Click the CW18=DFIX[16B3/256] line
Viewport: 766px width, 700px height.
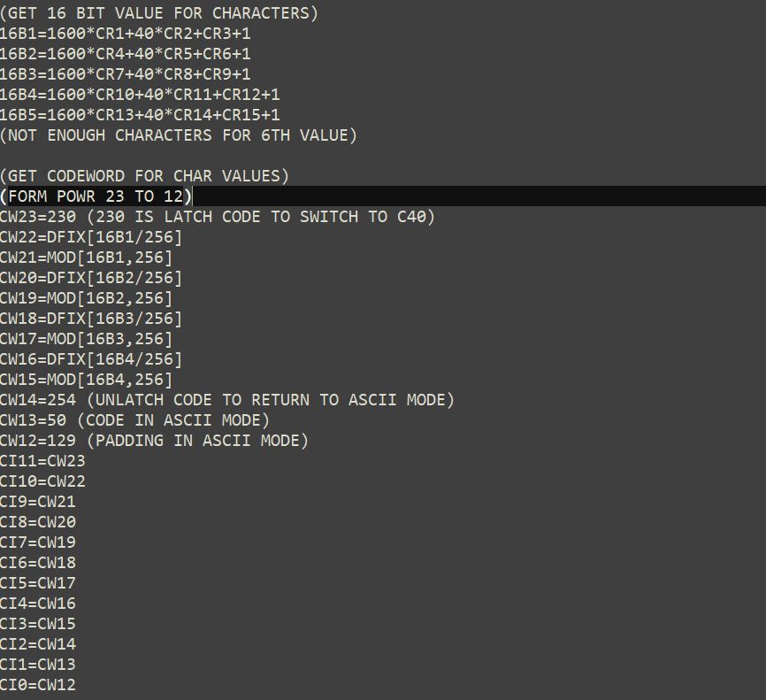[90, 319]
